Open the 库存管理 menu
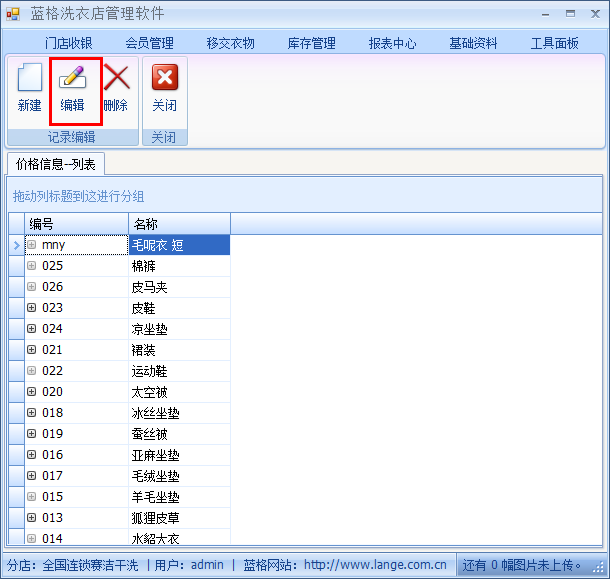 pyautogui.click(x=312, y=43)
